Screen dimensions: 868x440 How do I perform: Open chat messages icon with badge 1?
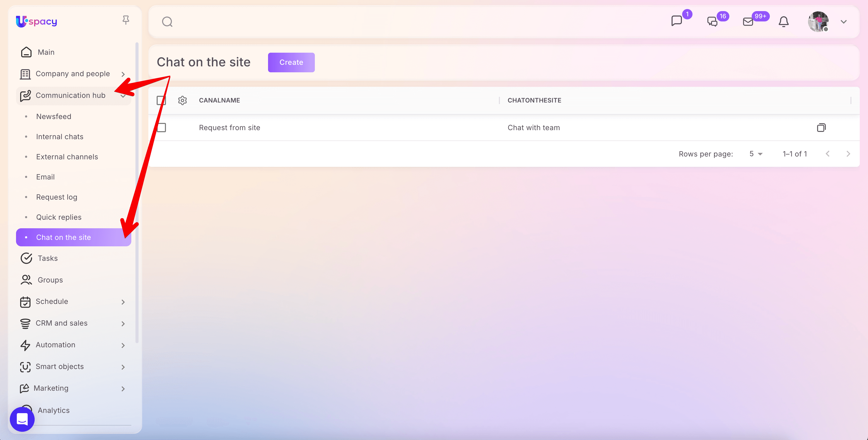click(676, 21)
